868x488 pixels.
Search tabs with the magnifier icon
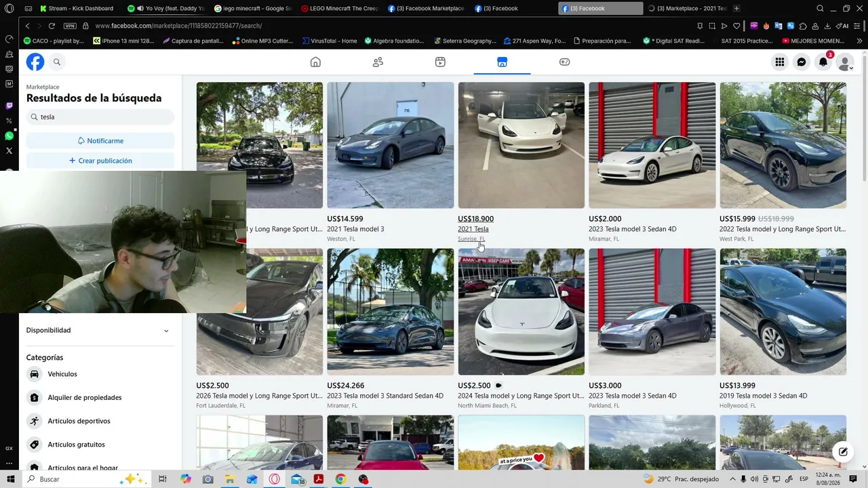coord(820,8)
